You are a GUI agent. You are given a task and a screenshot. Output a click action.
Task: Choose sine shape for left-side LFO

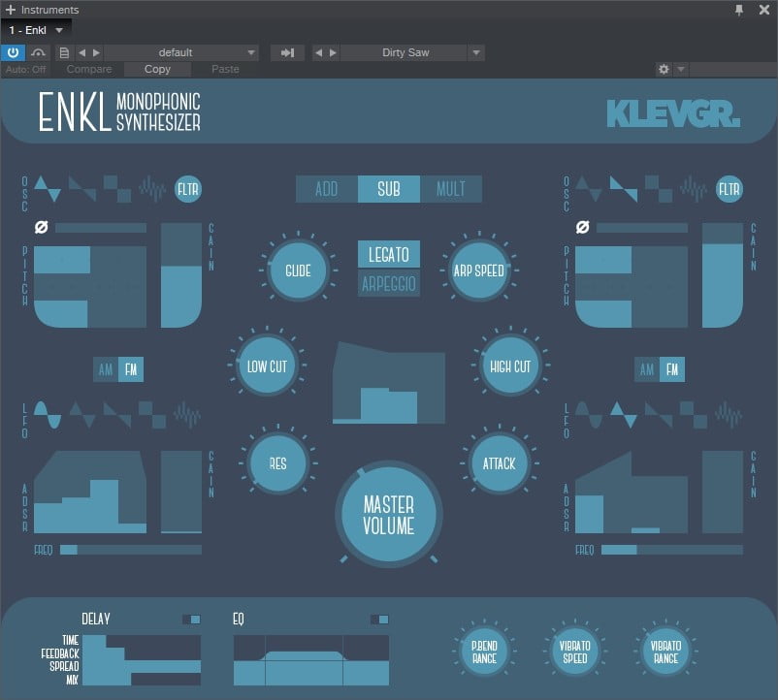pos(48,415)
